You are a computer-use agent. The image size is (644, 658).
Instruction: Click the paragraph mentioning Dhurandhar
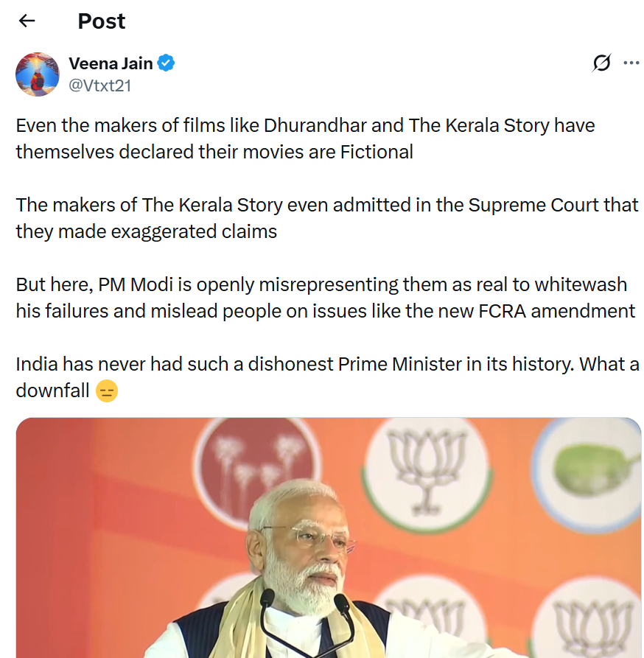[x=305, y=139]
